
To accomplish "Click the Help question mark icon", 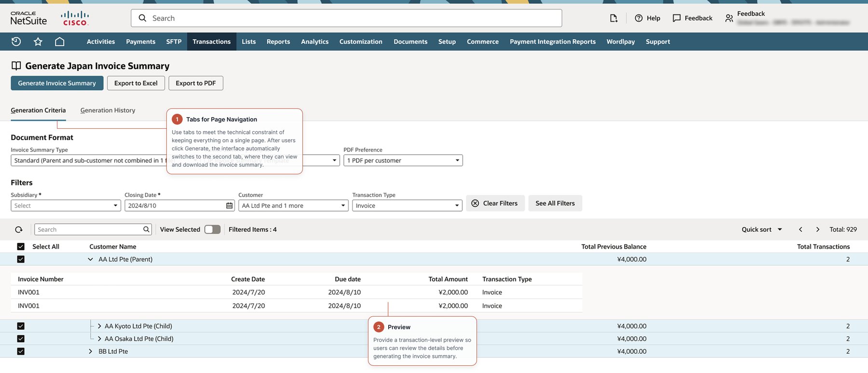I will click(x=638, y=18).
